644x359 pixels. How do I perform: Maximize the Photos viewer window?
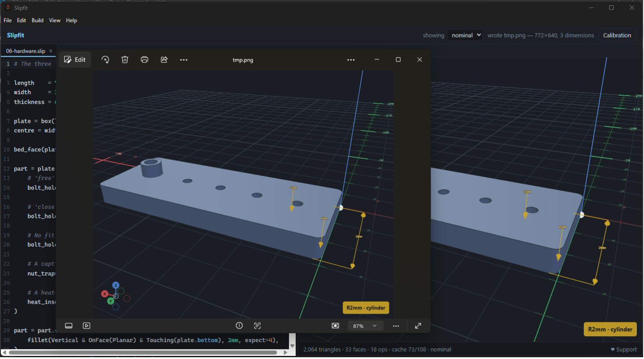click(398, 59)
